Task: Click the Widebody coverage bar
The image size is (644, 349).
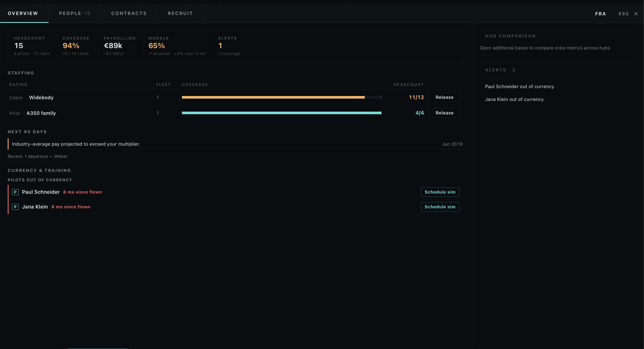Action: coord(282,97)
